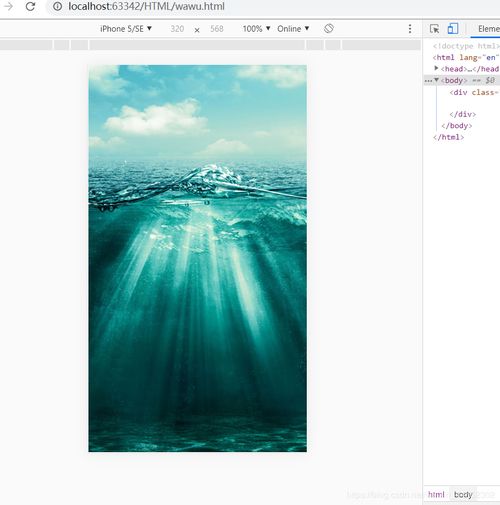Activate the inspect element picker

[x=434, y=29]
